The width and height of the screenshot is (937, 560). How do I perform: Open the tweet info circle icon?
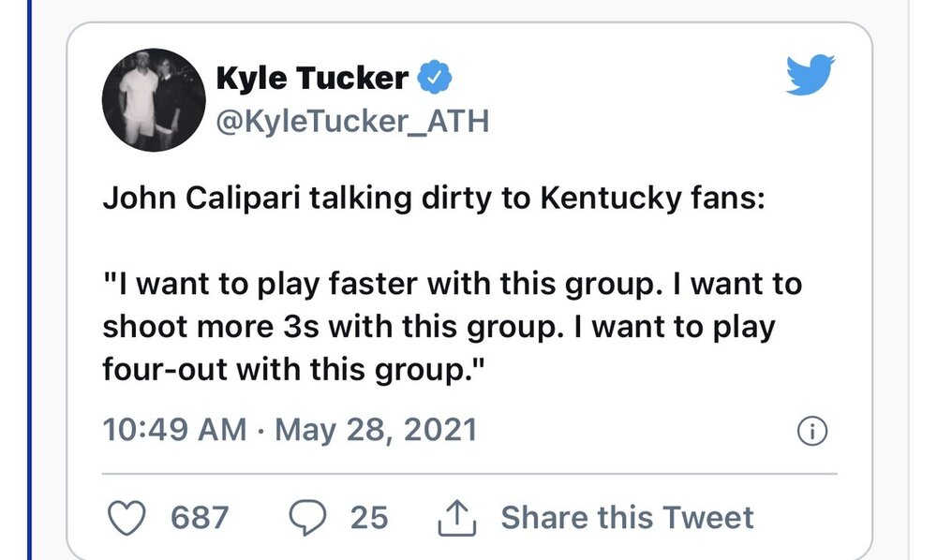pyautogui.click(x=812, y=431)
